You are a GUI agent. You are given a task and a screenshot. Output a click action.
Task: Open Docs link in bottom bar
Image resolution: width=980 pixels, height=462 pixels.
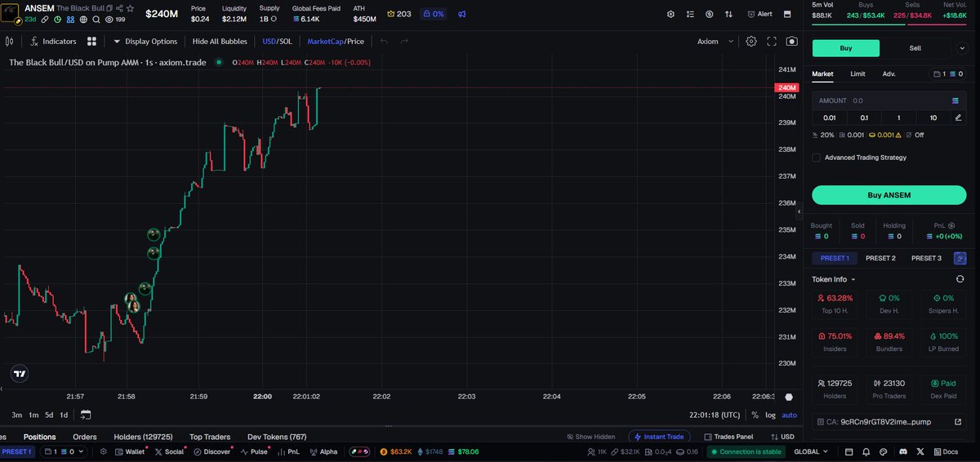tap(945, 451)
